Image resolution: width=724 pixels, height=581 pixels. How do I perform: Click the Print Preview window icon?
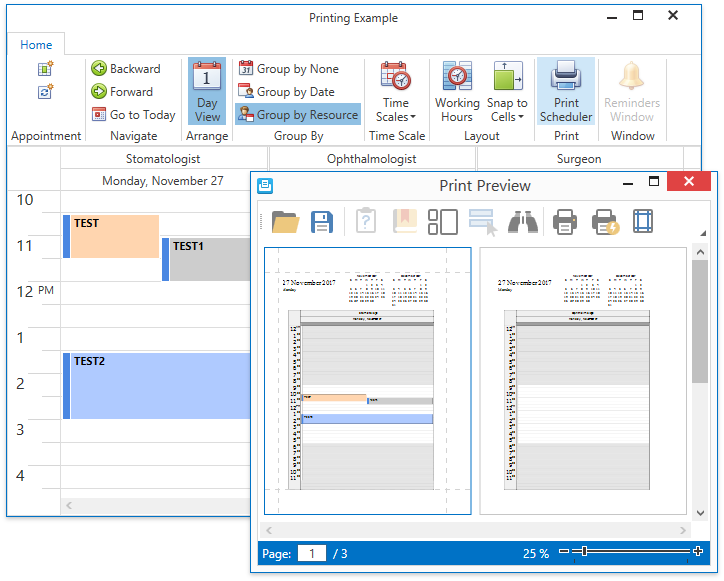tap(265, 186)
